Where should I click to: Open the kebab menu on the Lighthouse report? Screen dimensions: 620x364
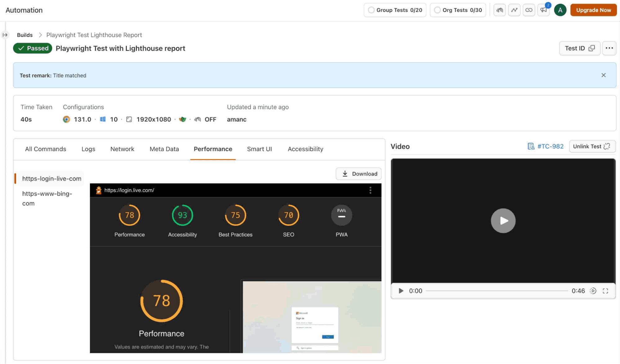[370, 190]
